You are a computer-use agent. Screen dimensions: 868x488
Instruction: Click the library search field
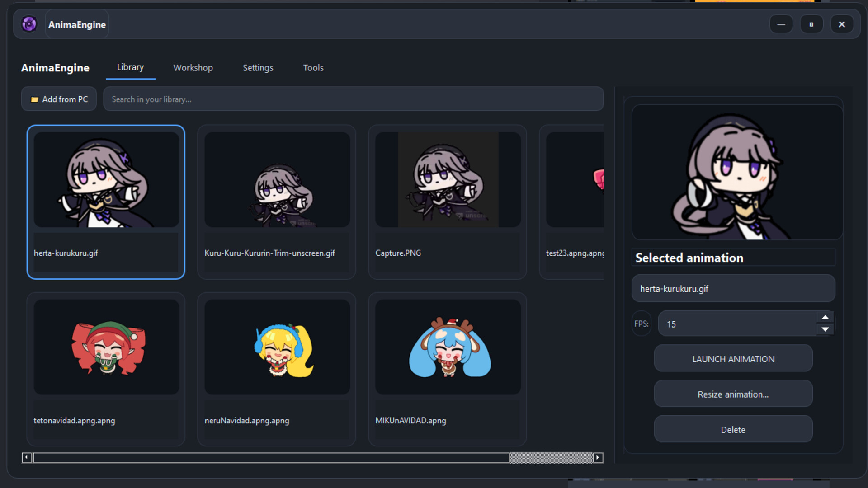[x=353, y=99]
